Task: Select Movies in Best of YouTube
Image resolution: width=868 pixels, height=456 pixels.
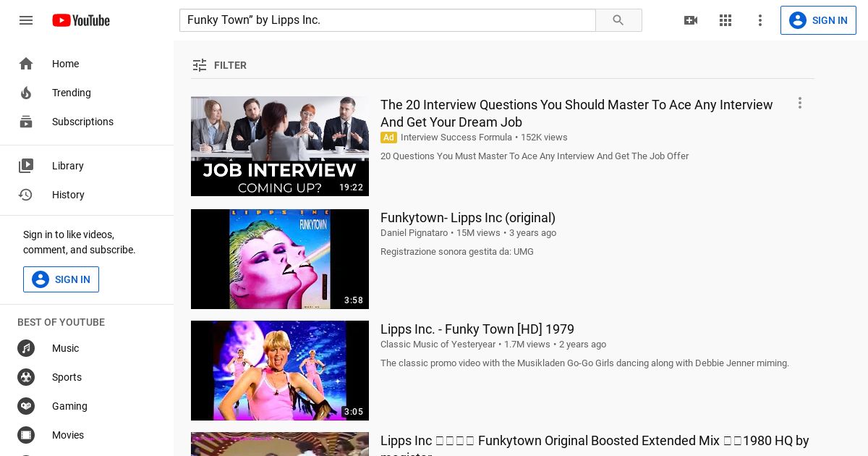Action: click(68, 435)
